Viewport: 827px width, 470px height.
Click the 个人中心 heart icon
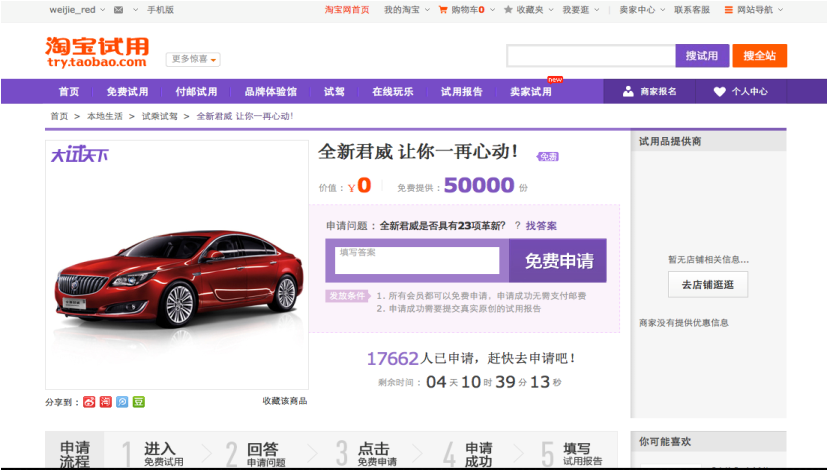pyautogui.click(x=720, y=91)
